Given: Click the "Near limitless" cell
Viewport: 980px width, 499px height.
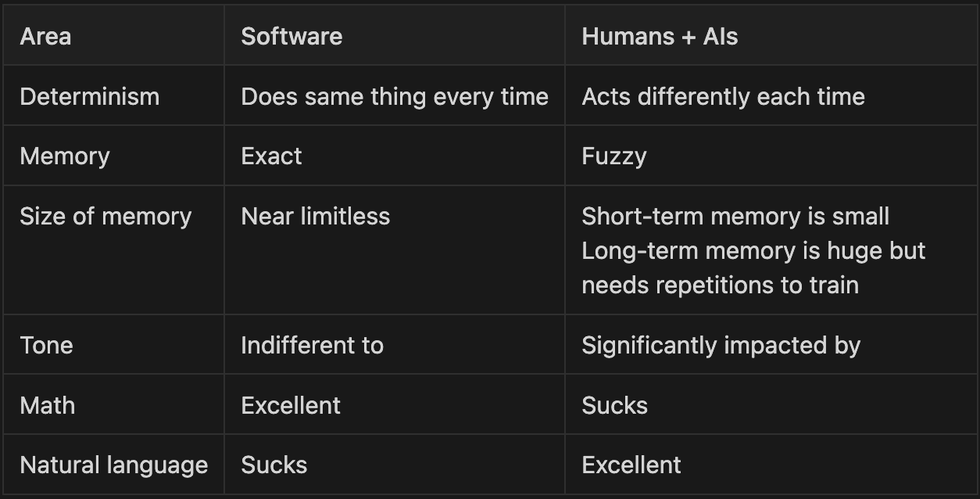Looking at the screenshot, I should (x=315, y=217).
